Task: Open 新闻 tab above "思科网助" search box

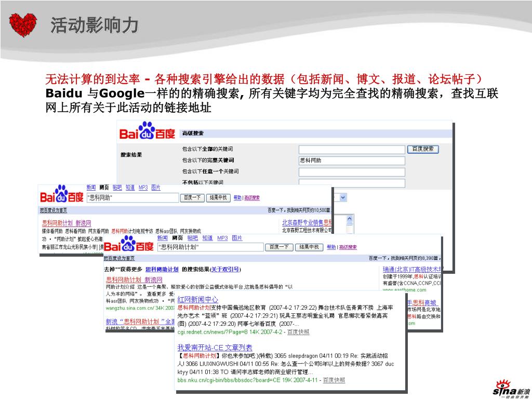Action: pos(91,187)
